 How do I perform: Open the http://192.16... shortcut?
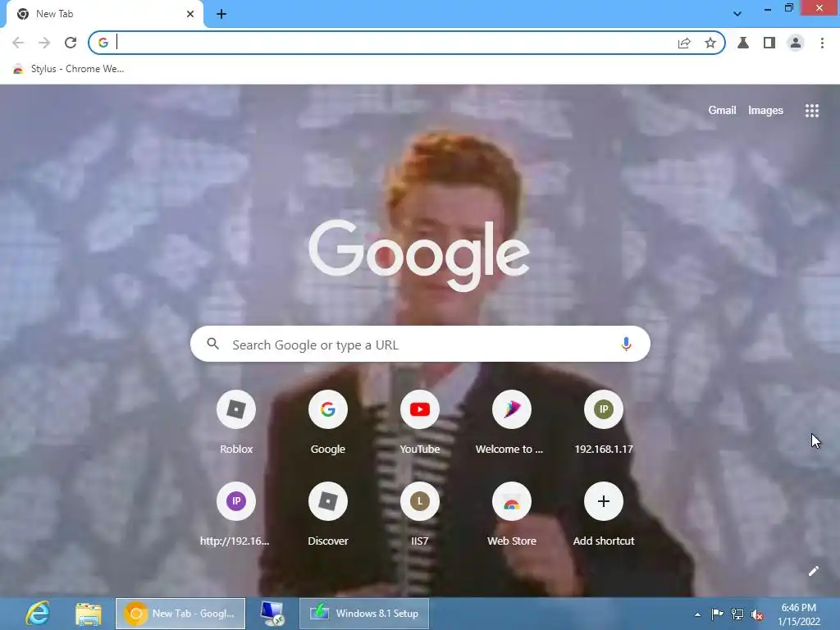click(x=236, y=515)
